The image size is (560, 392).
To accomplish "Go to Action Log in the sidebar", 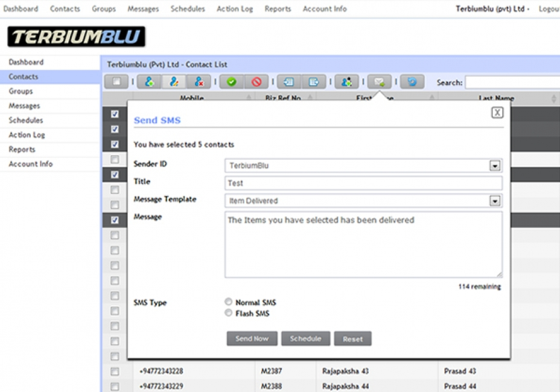I will [x=50, y=135].
